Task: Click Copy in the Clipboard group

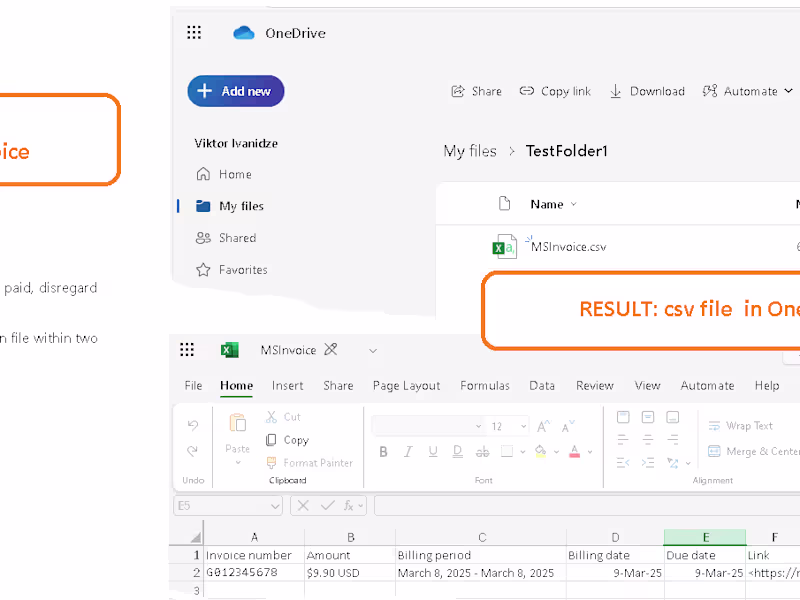Action: [288, 440]
